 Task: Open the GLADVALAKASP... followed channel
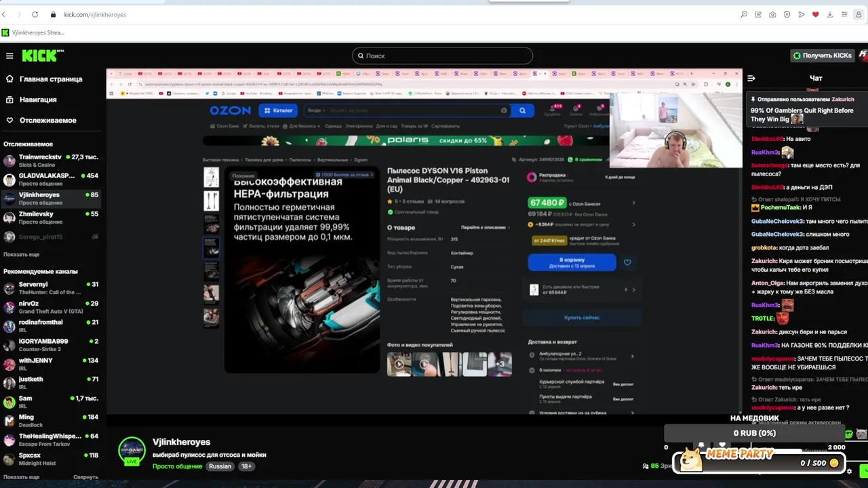pos(52,180)
